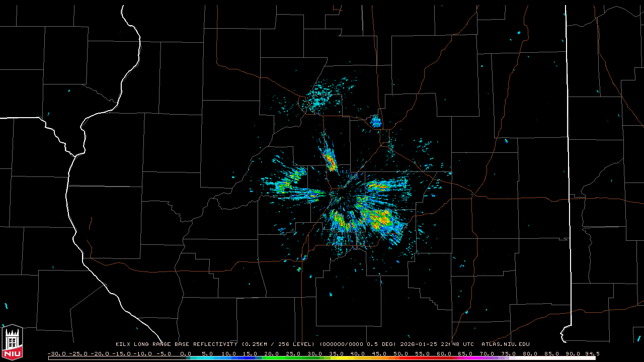
Task: Click the 75.0 scale label
Action: point(509,353)
